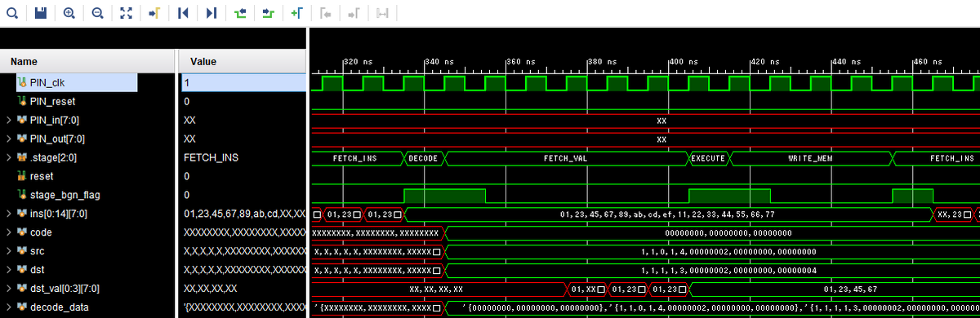
Task: Jump to last simulation time
Action: coord(212,13)
